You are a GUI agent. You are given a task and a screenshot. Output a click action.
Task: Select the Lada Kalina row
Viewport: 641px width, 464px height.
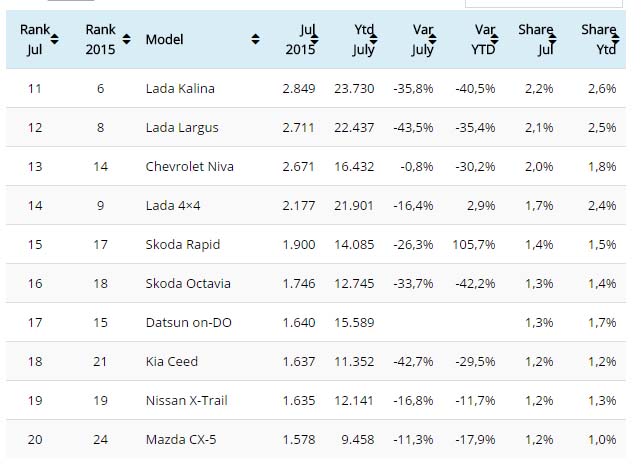[180, 88]
